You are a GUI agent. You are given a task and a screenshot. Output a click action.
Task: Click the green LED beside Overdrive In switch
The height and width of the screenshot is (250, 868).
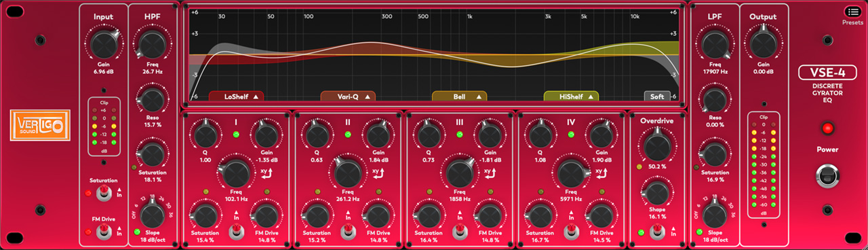pos(642,233)
